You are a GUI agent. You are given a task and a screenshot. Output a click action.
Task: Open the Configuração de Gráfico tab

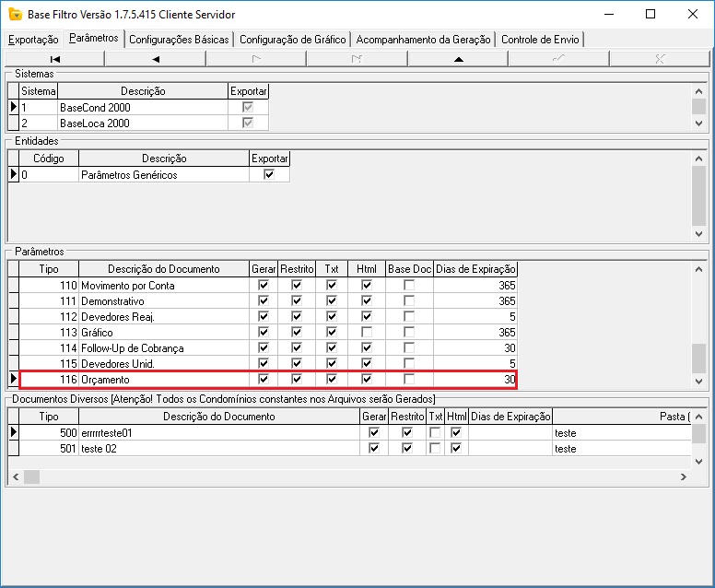click(292, 40)
